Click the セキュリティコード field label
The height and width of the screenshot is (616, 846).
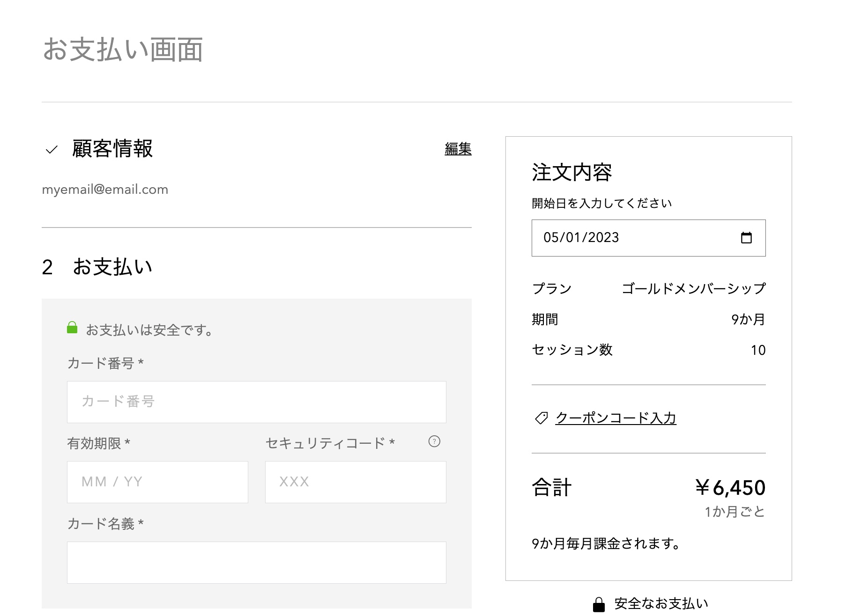pyautogui.click(x=330, y=443)
